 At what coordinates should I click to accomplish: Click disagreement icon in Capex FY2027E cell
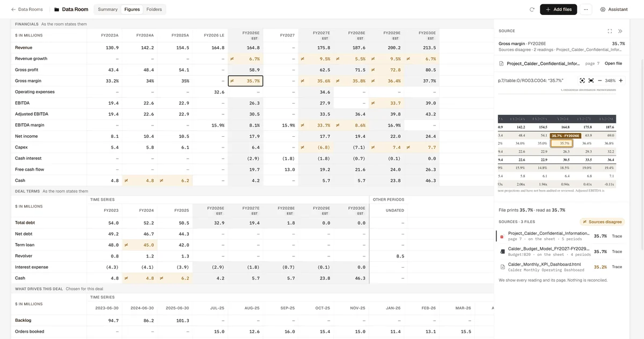(303, 147)
